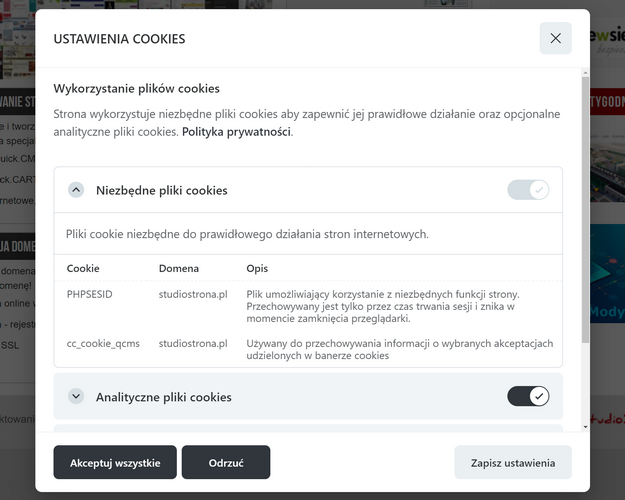Click the Niezbędne pliki cookies section title
Screen dimensions: 625x500
pyautogui.click(x=162, y=190)
